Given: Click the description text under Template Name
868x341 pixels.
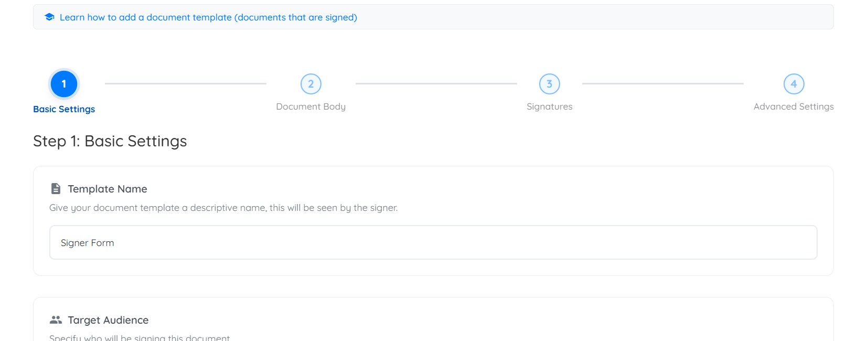Looking at the screenshot, I should pos(223,208).
